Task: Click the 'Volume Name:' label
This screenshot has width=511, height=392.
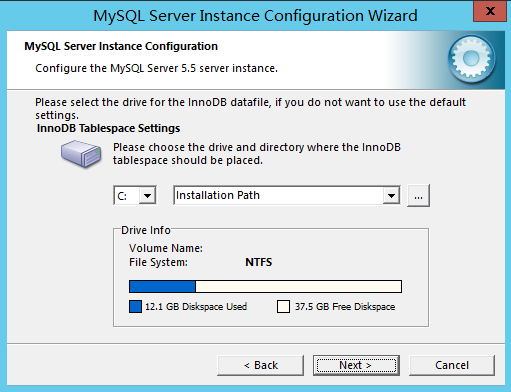Action: (166, 248)
